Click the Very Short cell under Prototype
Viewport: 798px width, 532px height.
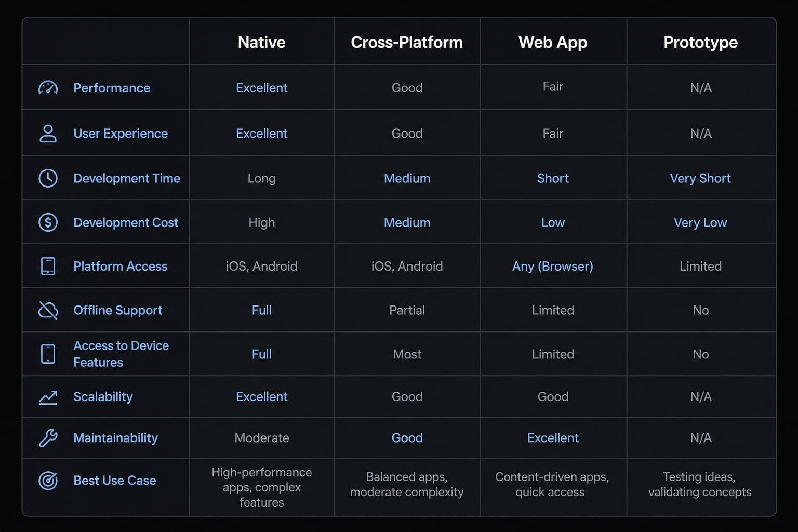point(700,178)
